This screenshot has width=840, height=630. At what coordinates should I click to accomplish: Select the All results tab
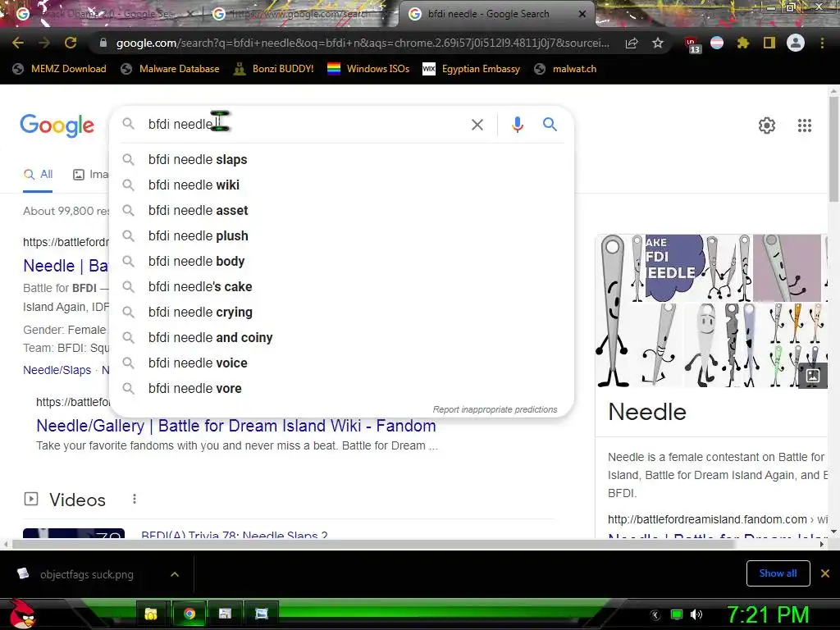[x=38, y=175]
